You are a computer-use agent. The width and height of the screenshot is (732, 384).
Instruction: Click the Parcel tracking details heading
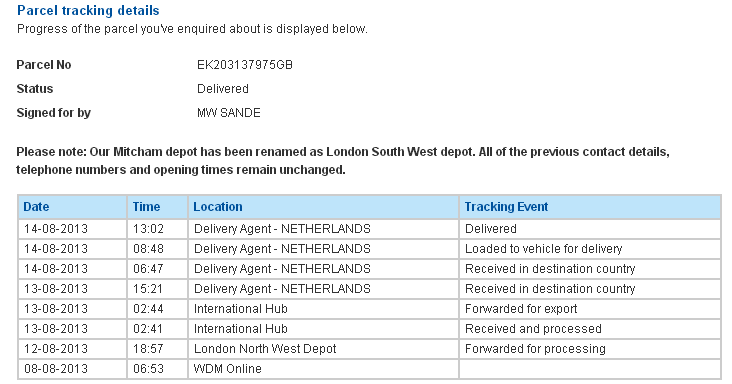pos(88,10)
